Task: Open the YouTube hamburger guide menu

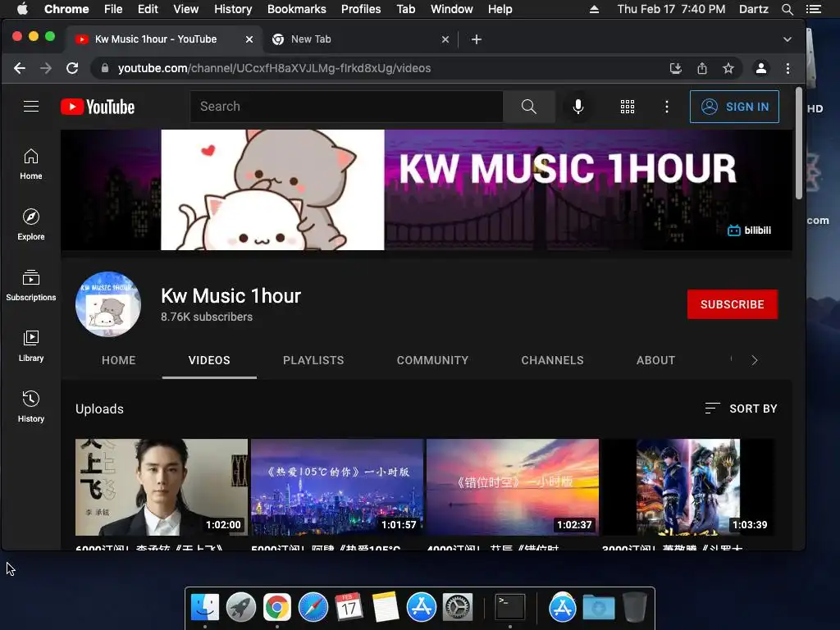Action: pyautogui.click(x=31, y=107)
